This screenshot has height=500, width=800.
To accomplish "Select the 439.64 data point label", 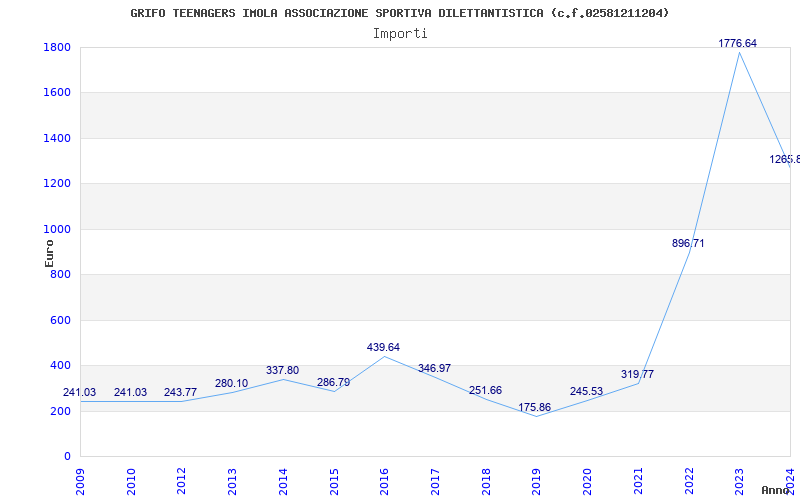I will click(383, 347).
